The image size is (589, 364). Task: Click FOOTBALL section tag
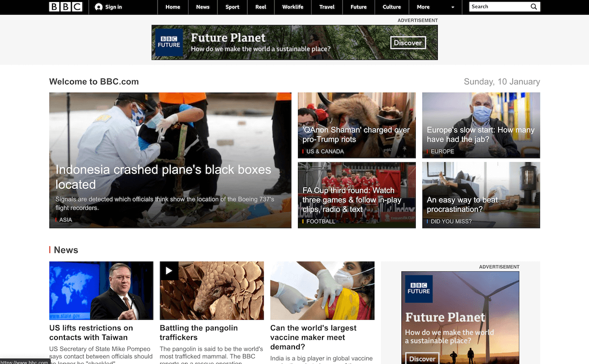321,221
